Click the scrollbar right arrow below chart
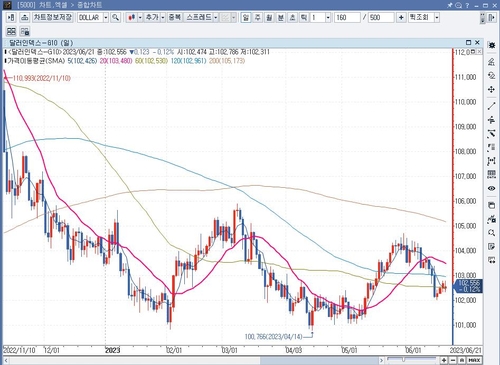500x365 pixels. coord(382,360)
